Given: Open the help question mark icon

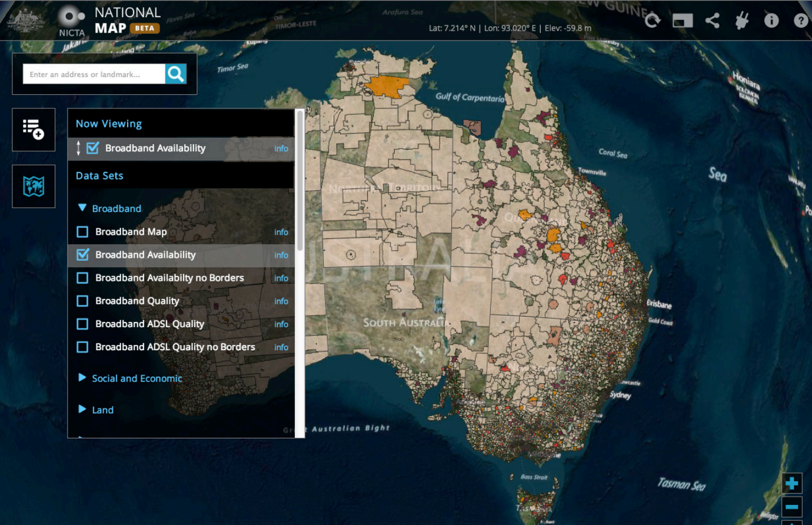Looking at the screenshot, I should [x=801, y=21].
